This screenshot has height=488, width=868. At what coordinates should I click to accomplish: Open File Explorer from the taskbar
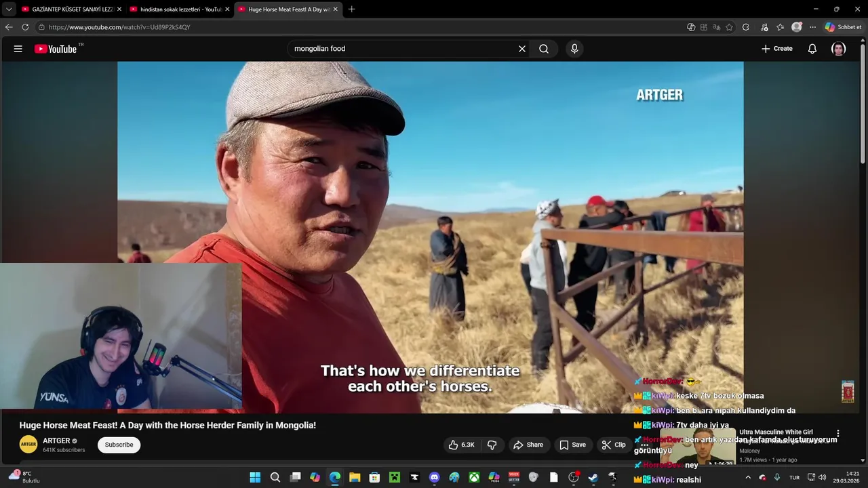tap(355, 477)
